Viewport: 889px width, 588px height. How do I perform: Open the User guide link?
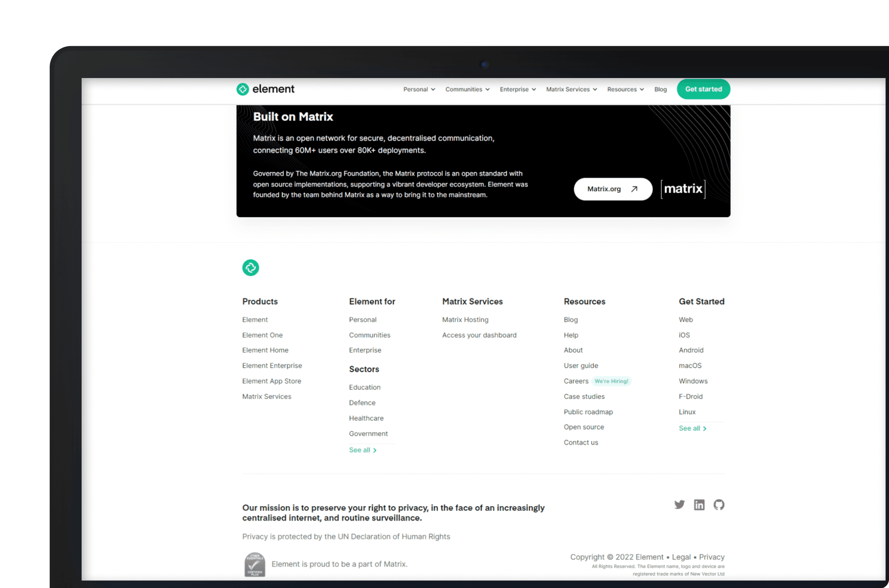[581, 365]
